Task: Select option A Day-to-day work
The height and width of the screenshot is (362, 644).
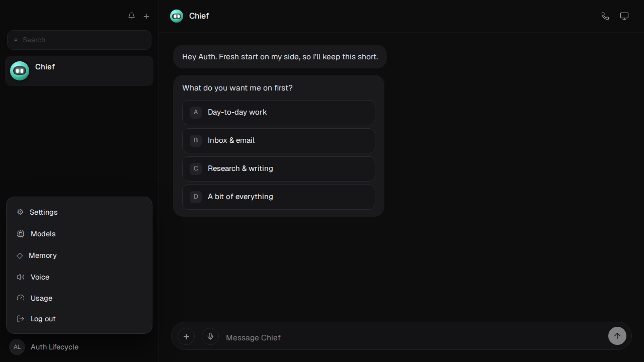Action: tap(279, 112)
